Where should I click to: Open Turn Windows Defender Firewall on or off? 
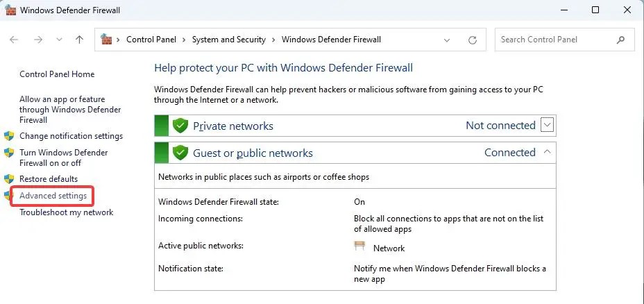[x=64, y=158]
